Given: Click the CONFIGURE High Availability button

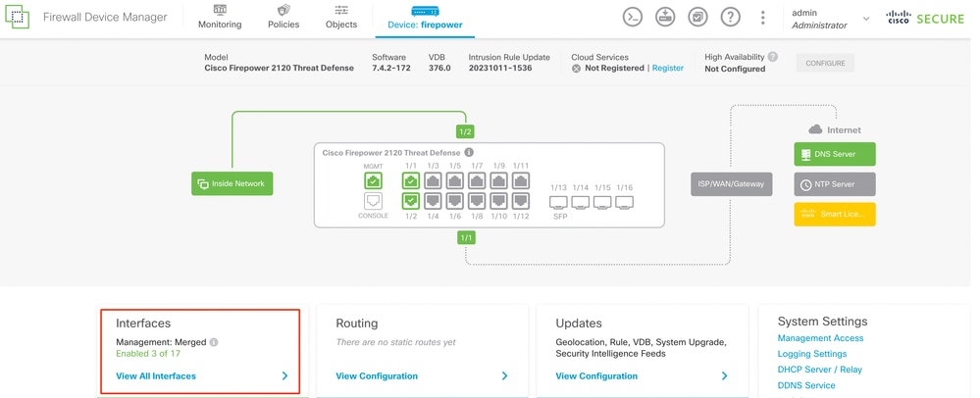Looking at the screenshot, I should pyautogui.click(x=825, y=63).
